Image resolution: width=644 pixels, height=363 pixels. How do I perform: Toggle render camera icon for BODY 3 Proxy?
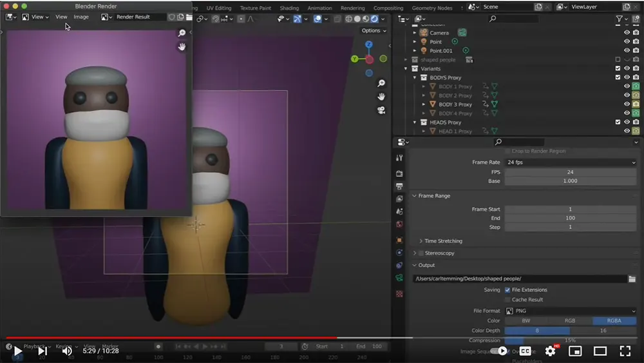[636, 104]
